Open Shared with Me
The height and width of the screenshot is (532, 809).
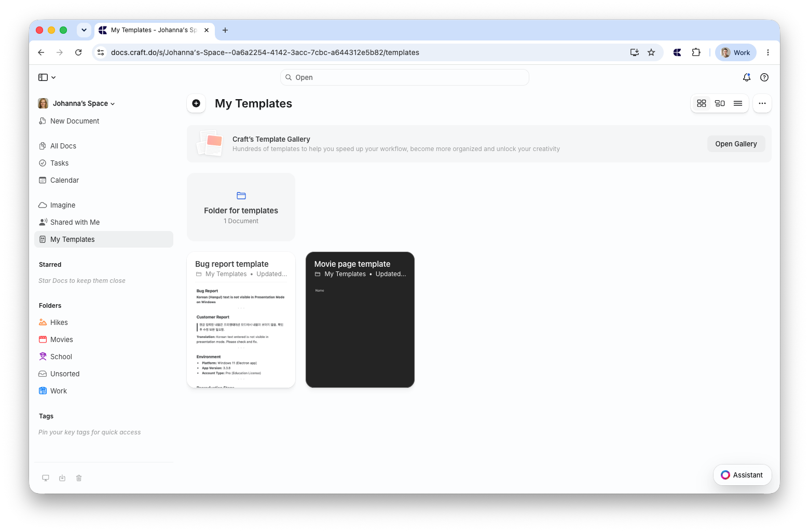(x=104, y=222)
